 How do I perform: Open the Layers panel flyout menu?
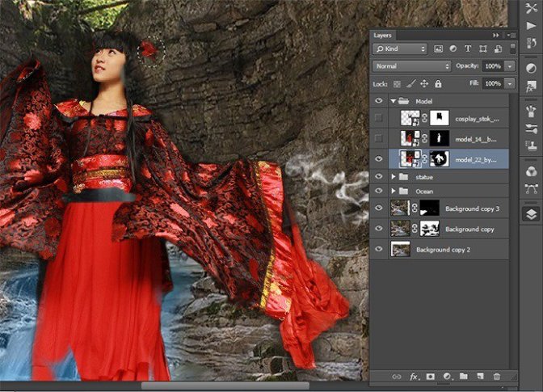click(511, 36)
